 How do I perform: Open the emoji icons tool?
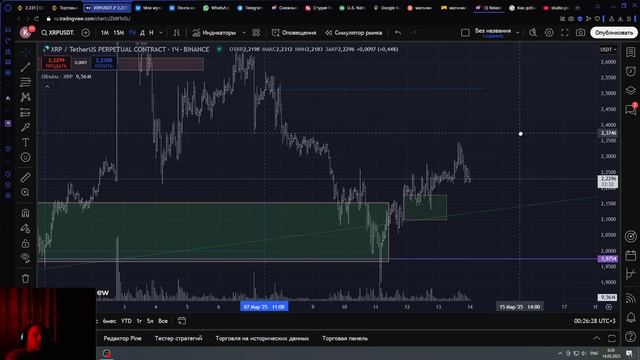click(x=25, y=158)
